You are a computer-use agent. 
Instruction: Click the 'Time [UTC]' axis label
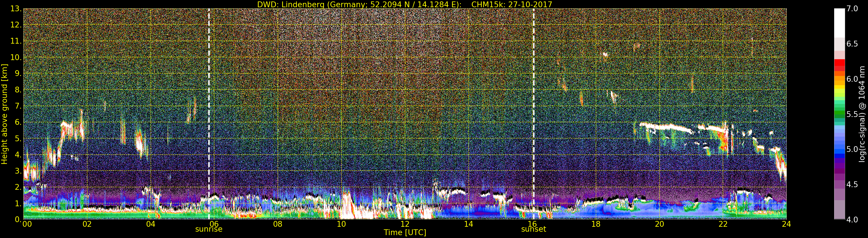pos(405,232)
